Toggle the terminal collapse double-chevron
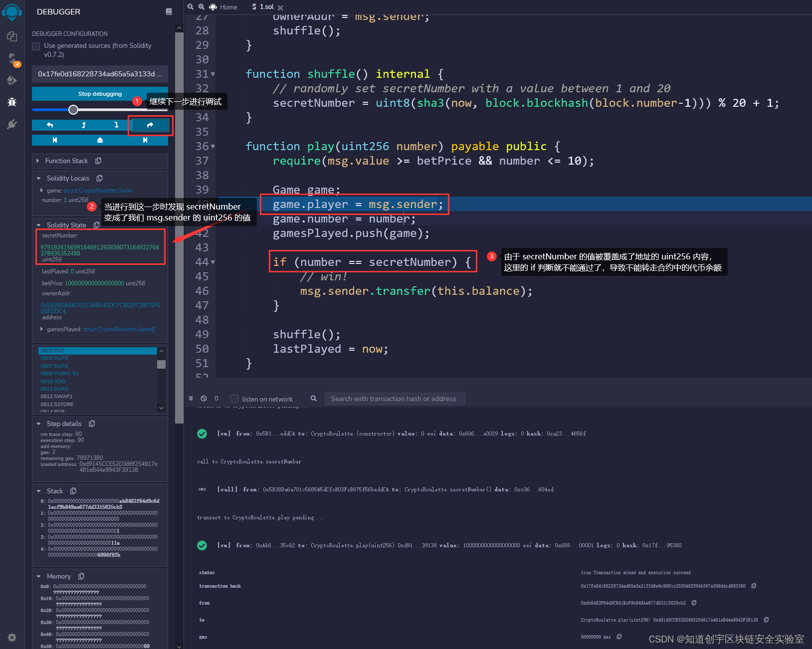This screenshot has height=649, width=812. click(x=191, y=399)
